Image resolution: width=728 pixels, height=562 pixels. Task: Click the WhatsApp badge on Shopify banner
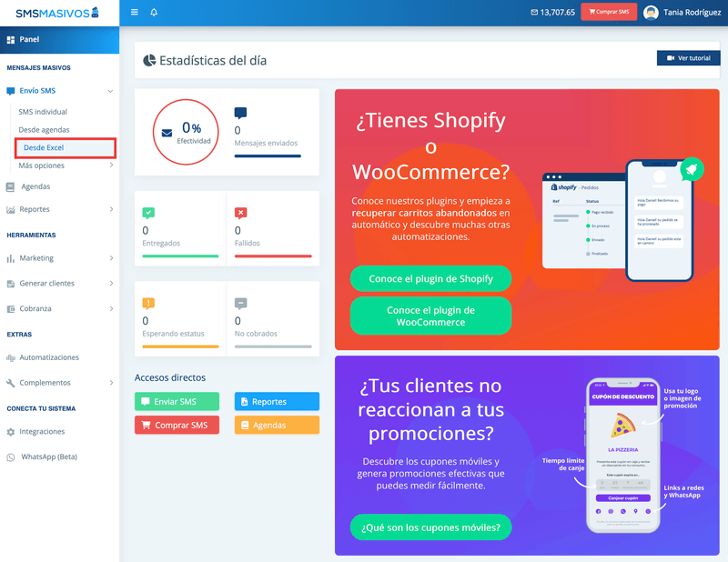(692, 169)
